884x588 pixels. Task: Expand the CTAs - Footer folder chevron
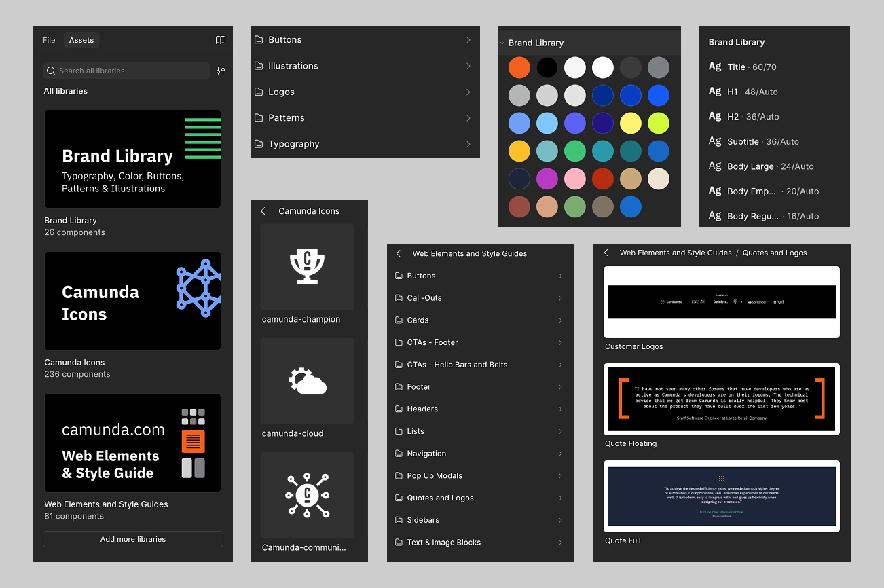coord(560,342)
